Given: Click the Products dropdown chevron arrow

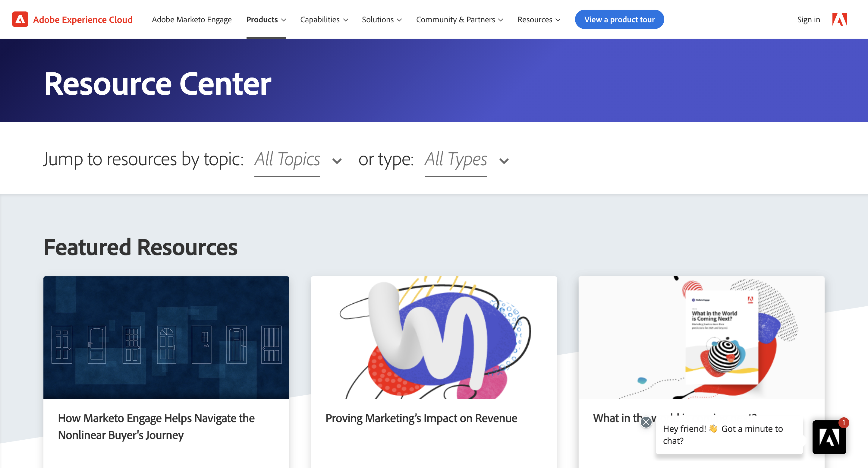Looking at the screenshot, I should pyautogui.click(x=283, y=20).
